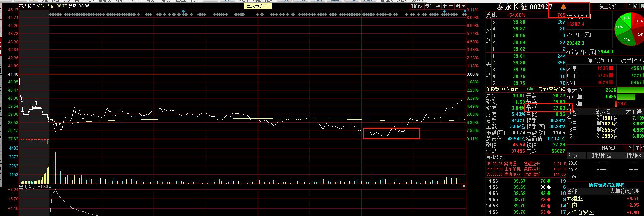Screen dimensions: 644x216
Task: Toggle the 叠 overlay button
Action: coord(438,6)
